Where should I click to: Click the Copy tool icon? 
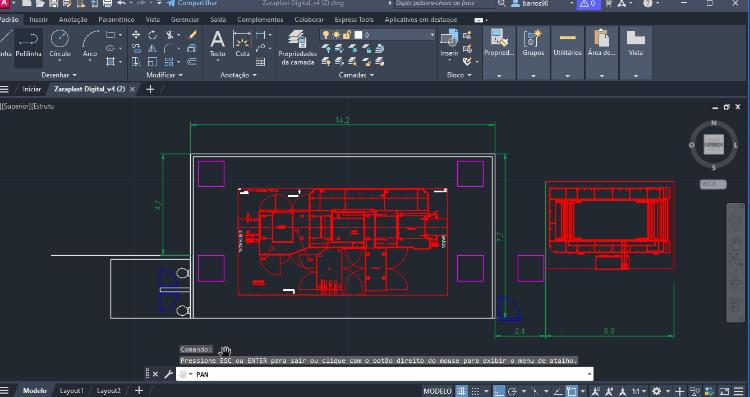pos(136,48)
